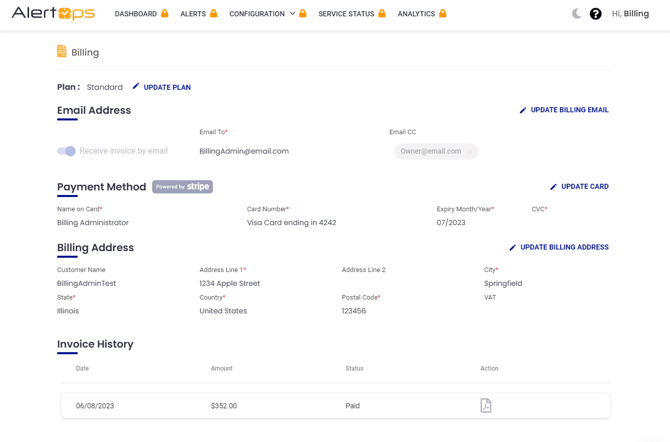Click the pencil icon beside Update Card

553,187
